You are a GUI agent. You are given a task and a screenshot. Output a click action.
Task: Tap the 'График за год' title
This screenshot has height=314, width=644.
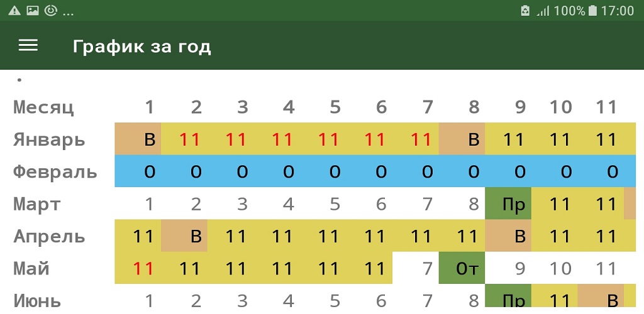coord(142,46)
